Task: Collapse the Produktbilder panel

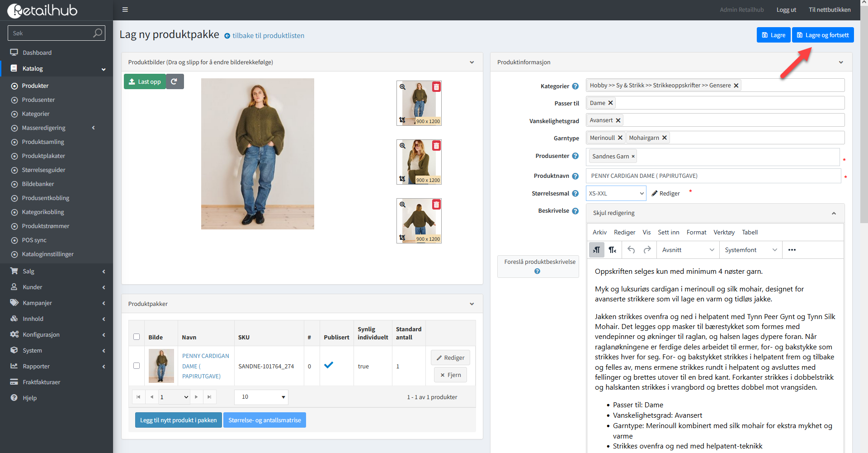Action: [472, 62]
